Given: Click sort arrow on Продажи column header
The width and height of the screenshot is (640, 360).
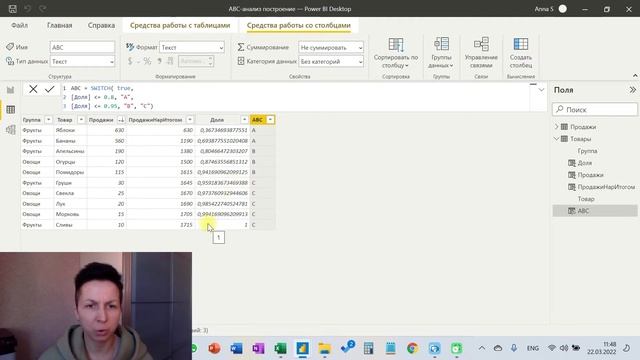Looking at the screenshot, I should (x=121, y=120).
